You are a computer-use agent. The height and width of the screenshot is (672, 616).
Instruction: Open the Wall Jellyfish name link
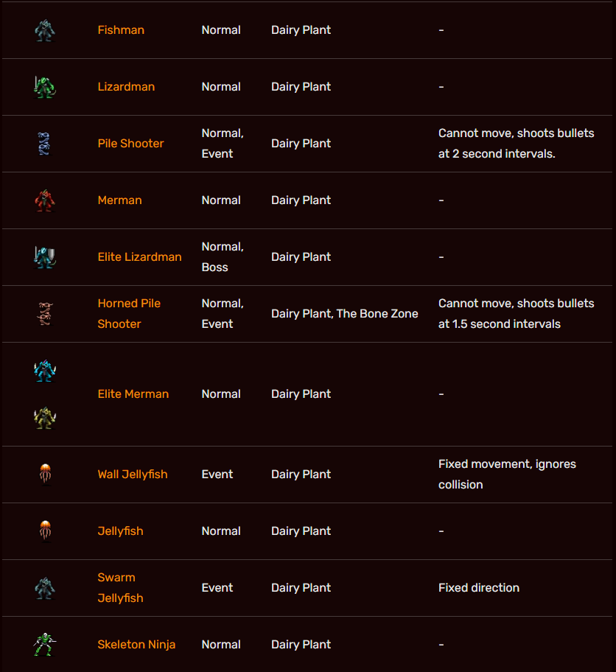(x=133, y=475)
